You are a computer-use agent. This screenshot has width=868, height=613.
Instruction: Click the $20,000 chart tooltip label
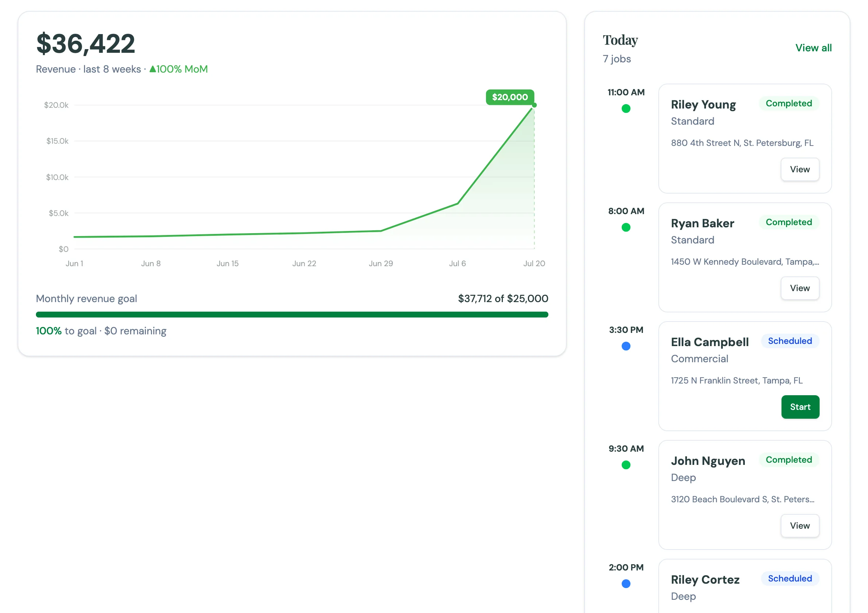[510, 97]
